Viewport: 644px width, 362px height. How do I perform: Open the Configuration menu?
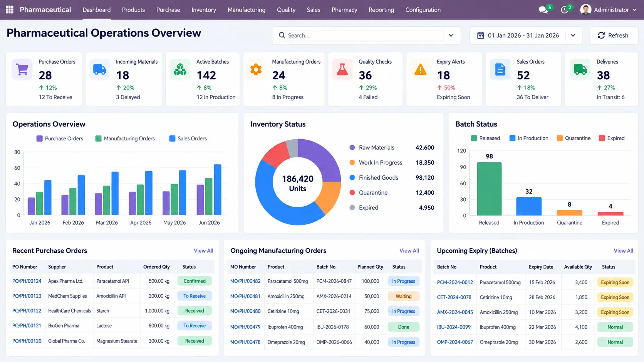click(423, 10)
